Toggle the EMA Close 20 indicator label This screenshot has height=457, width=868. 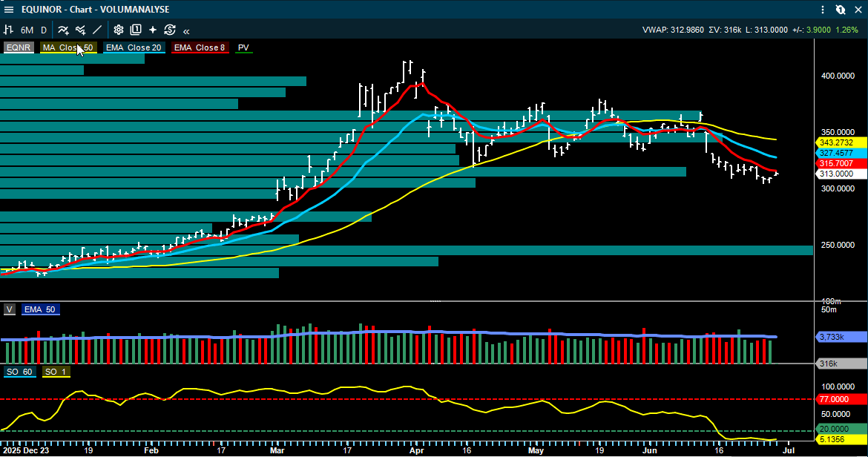(x=134, y=47)
